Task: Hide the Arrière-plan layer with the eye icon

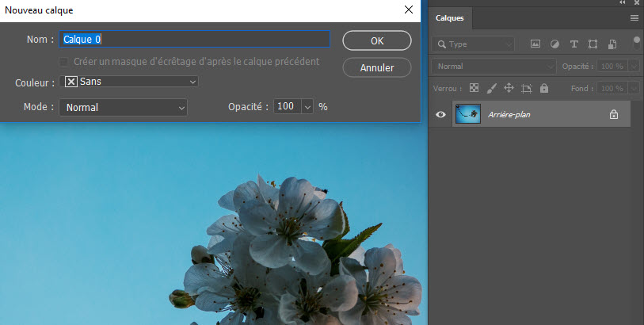Action: [x=440, y=114]
